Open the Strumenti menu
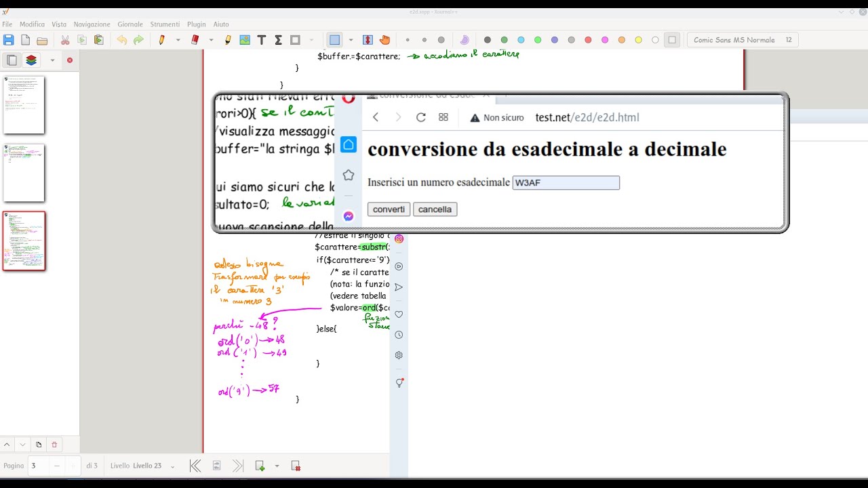The width and height of the screenshot is (868, 488). (165, 24)
